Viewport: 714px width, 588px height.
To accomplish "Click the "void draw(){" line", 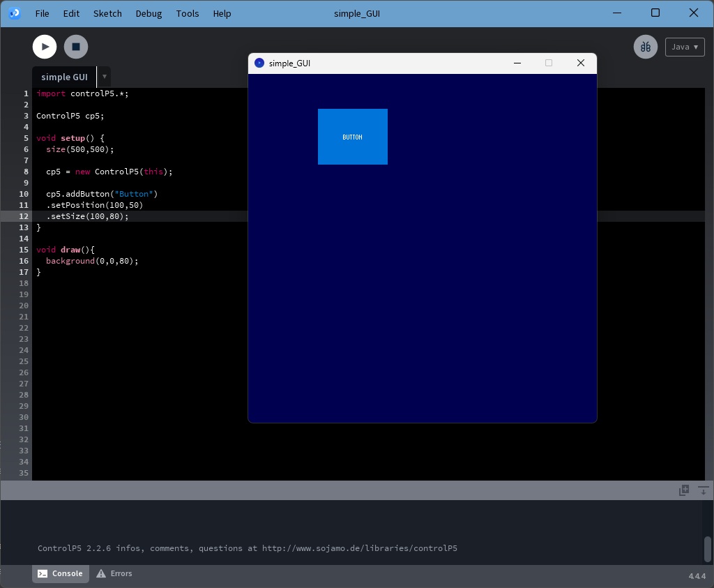I will tap(66, 250).
